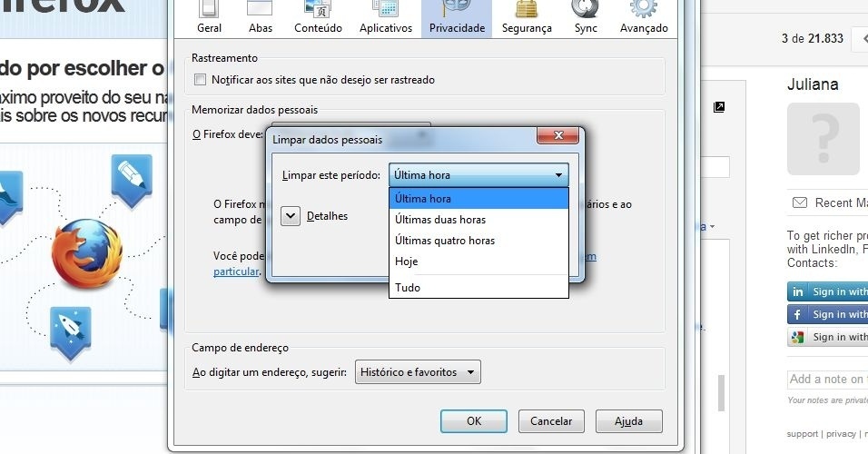Open the Geral preferences tab
The height and width of the screenshot is (454, 868).
pos(209,19)
